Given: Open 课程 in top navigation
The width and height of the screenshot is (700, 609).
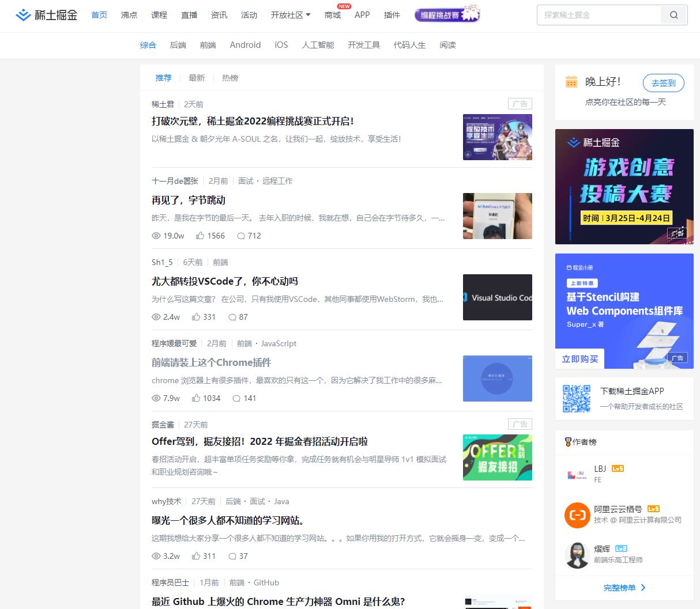Looking at the screenshot, I should [159, 15].
